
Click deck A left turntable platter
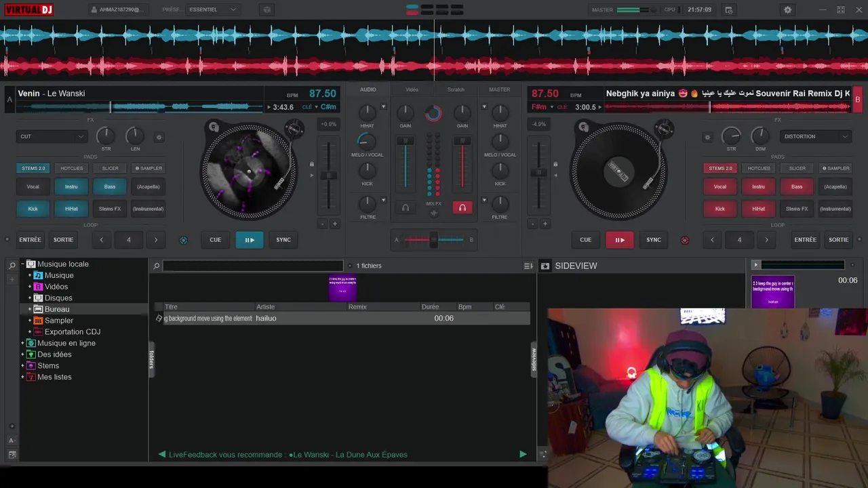click(x=249, y=171)
